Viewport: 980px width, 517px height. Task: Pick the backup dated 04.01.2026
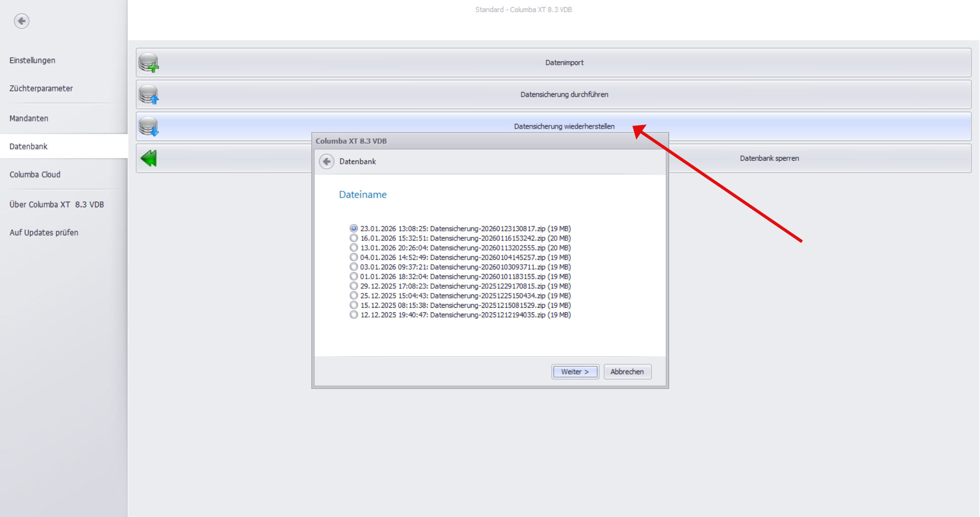click(354, 258)
